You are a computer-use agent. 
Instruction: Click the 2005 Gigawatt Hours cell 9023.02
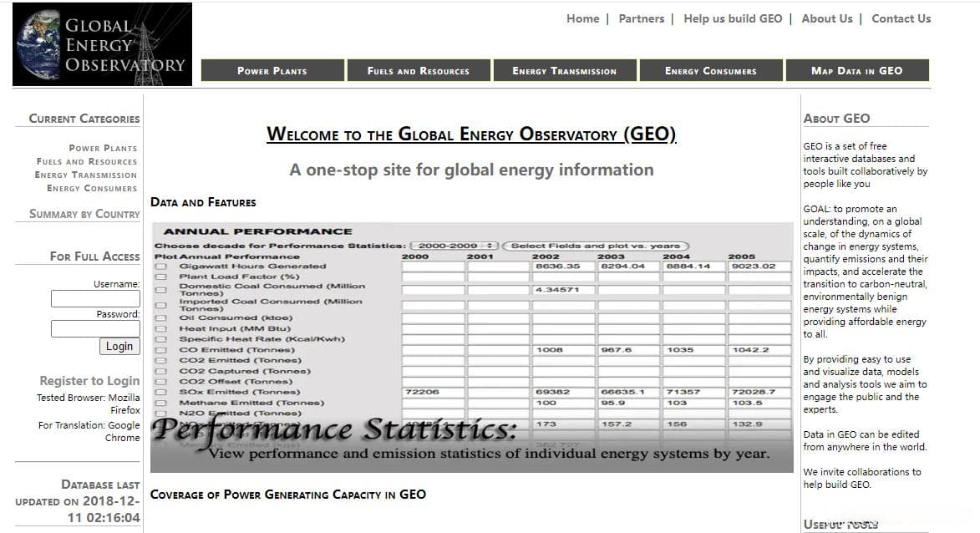click(759, 266)
